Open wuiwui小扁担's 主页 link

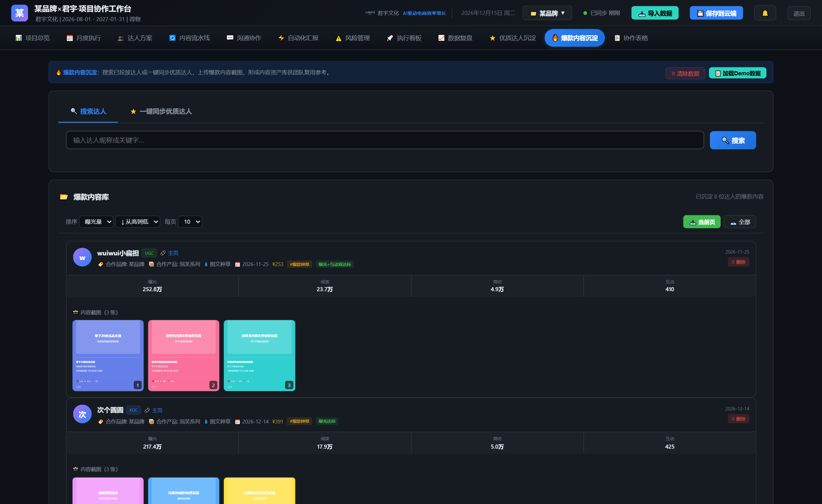(173, 253)
